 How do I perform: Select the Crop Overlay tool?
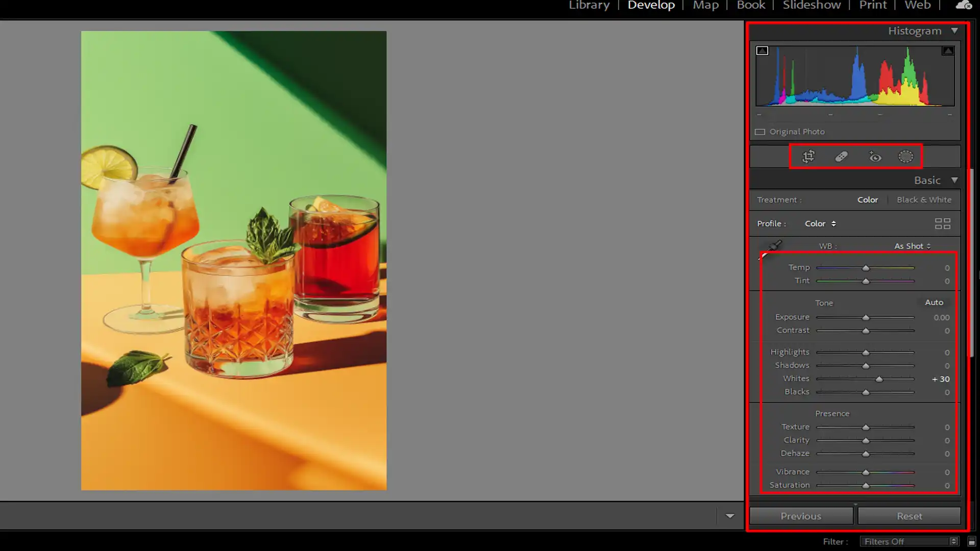pyautogui.click(x=808, y=157)
